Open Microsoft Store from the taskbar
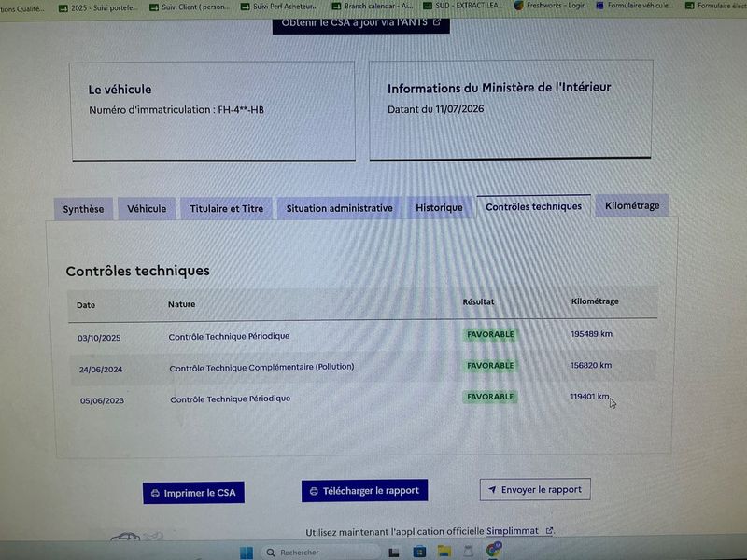 [419, 552]
